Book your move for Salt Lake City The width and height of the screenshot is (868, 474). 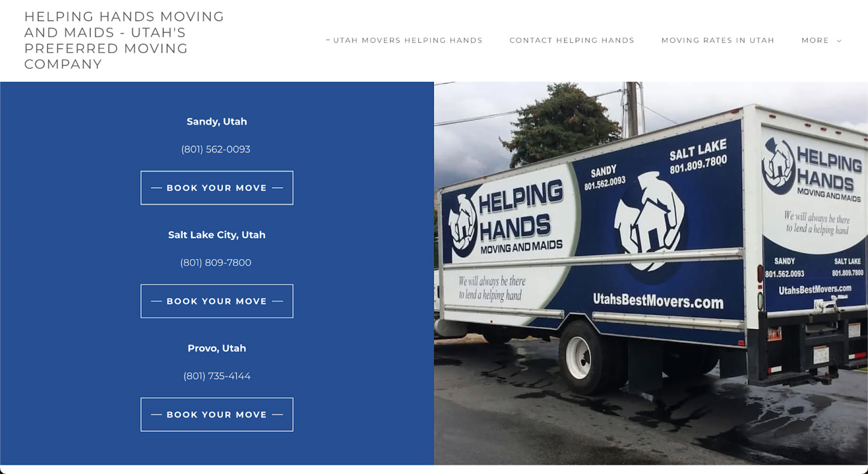[217, 301]
